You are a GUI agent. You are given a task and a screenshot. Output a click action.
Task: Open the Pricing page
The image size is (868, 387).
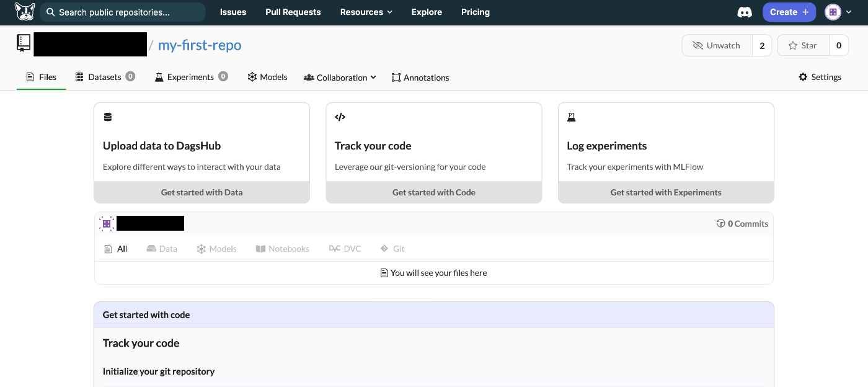tap(476, 12)
